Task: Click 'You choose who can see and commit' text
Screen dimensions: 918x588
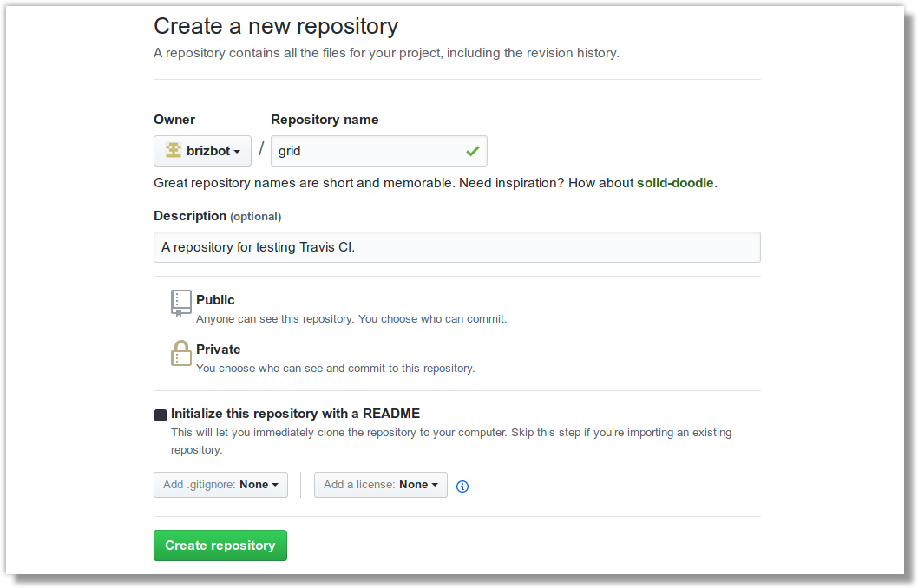Action: pos(335,368)
